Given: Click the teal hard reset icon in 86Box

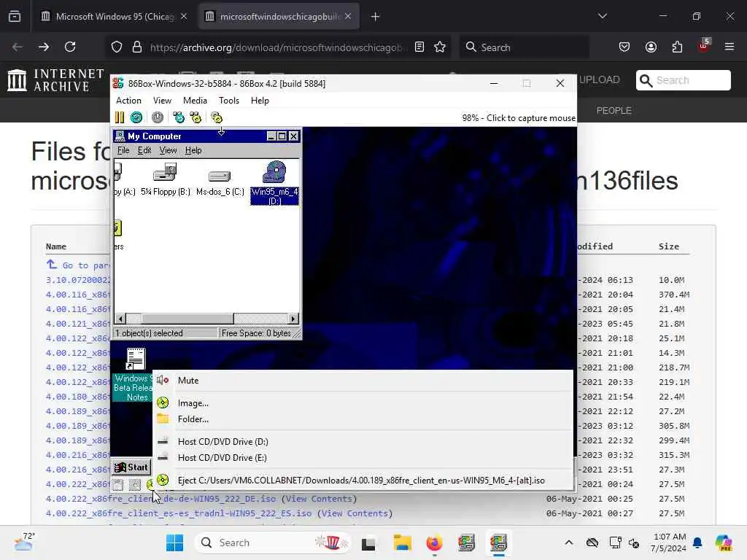Looking at the screenshot, I should [136, 117].
